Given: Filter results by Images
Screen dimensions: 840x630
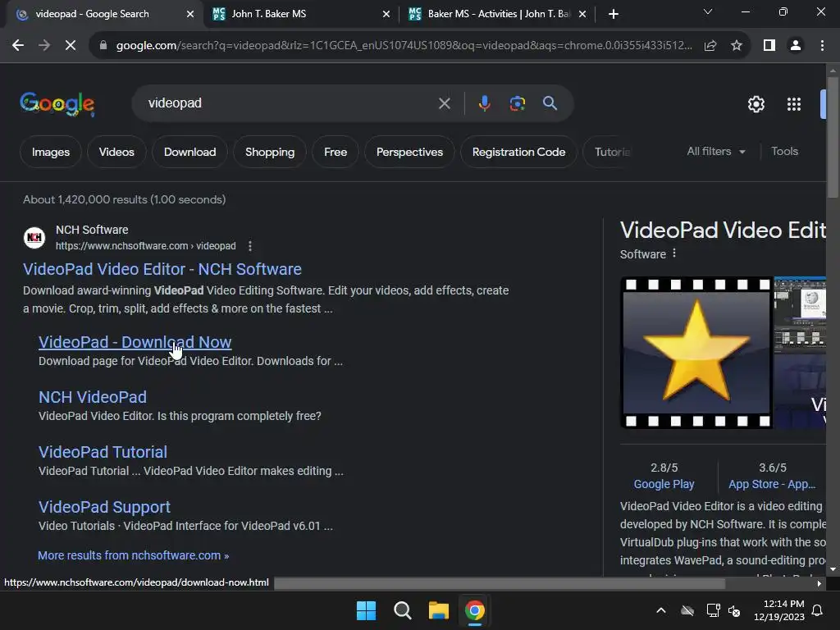Looking at the screenshot, I should click(51, 152).
